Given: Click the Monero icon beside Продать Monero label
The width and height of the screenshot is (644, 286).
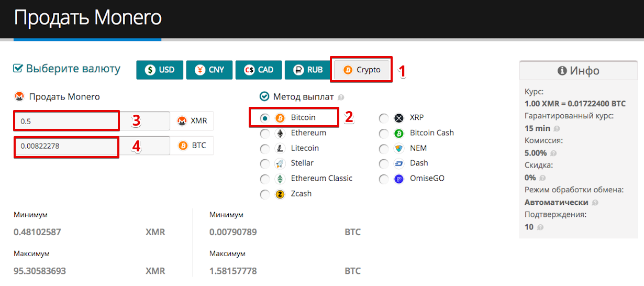Looking at the screenshot, I should coord(19,96).
